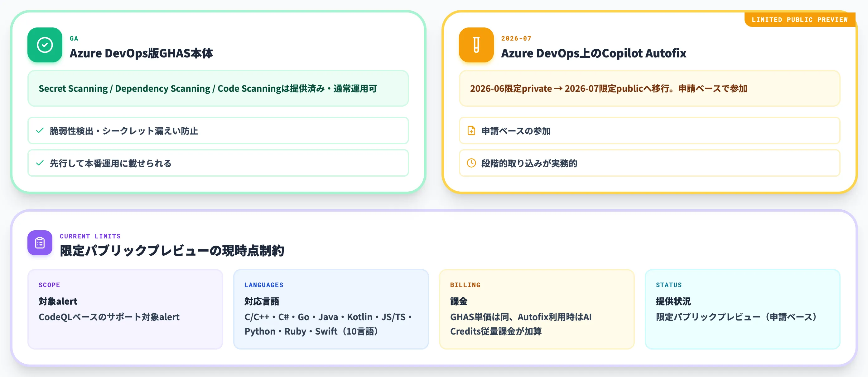Click the clock icon beside 段階的取り込みが実務的

(x=471, y=163)
